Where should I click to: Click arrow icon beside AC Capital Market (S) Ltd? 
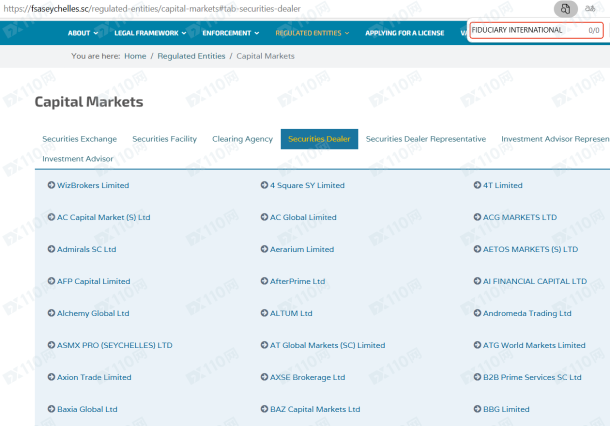pyautogui.click(x=51, y=217)
